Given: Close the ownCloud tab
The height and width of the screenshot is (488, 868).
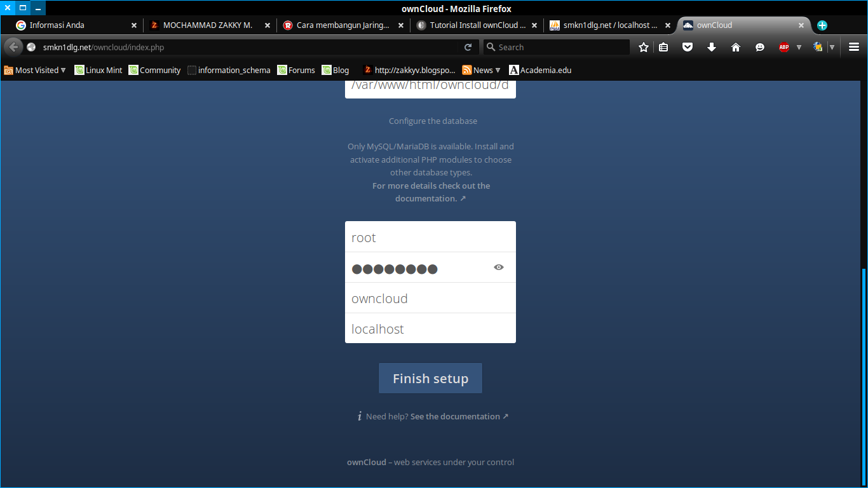Looking at the screenshot, I should click(x=801, y=25).
